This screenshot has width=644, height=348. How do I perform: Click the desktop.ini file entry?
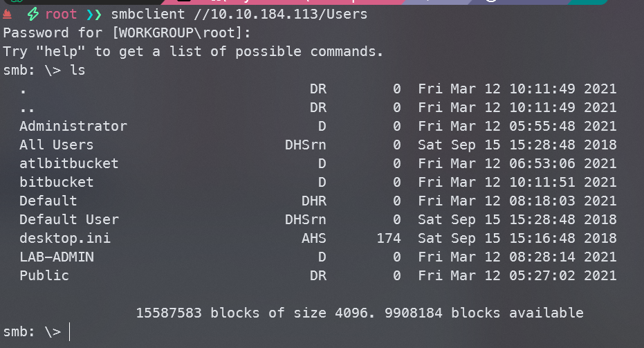(65, 238)
